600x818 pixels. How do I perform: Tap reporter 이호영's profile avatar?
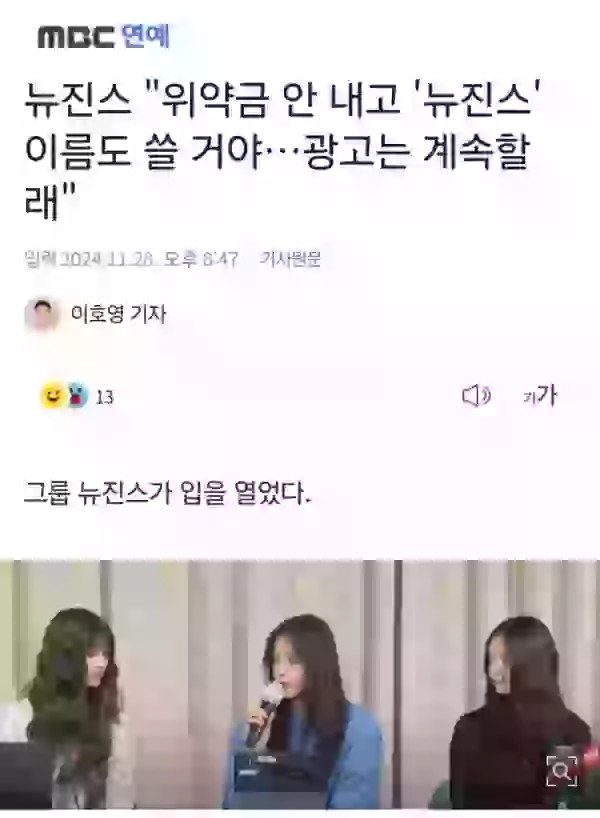pyautogui.click(x=41, y=314)
